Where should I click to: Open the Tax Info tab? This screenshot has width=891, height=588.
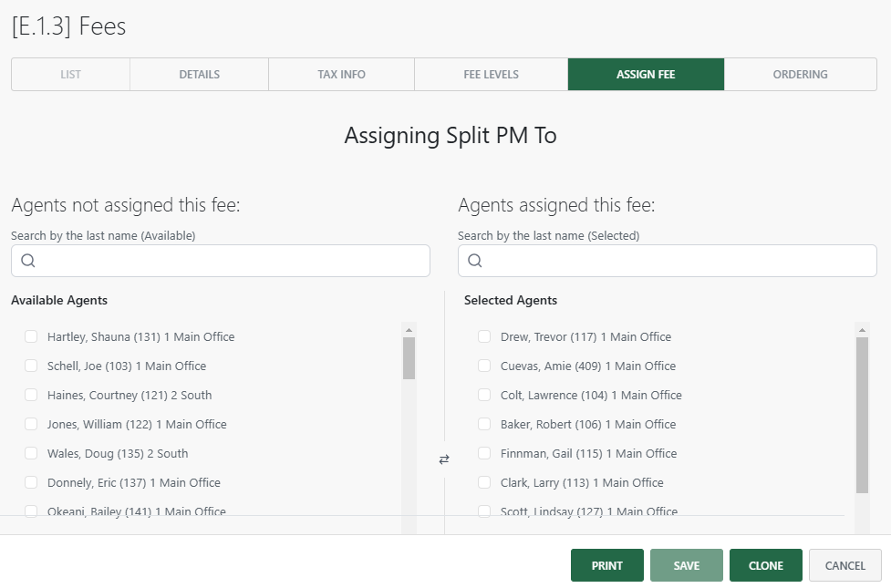click(x=341, y=75)
